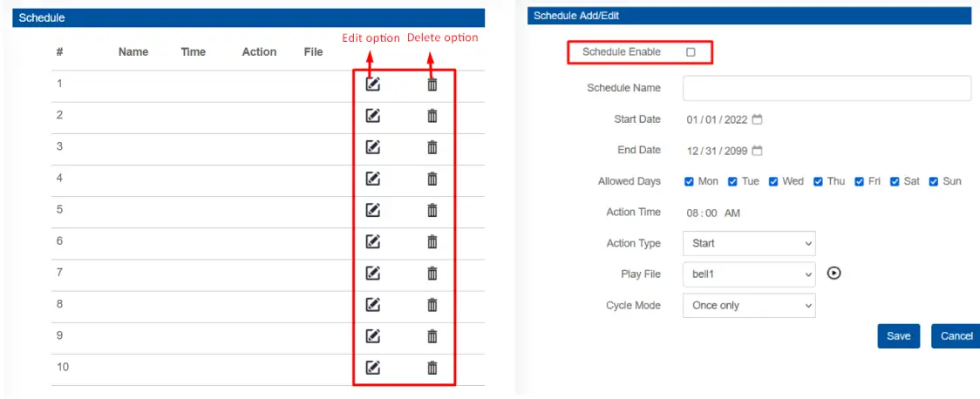Click the edit icon for schedule row 1
The image size is (980, 399).
(372, 85)
